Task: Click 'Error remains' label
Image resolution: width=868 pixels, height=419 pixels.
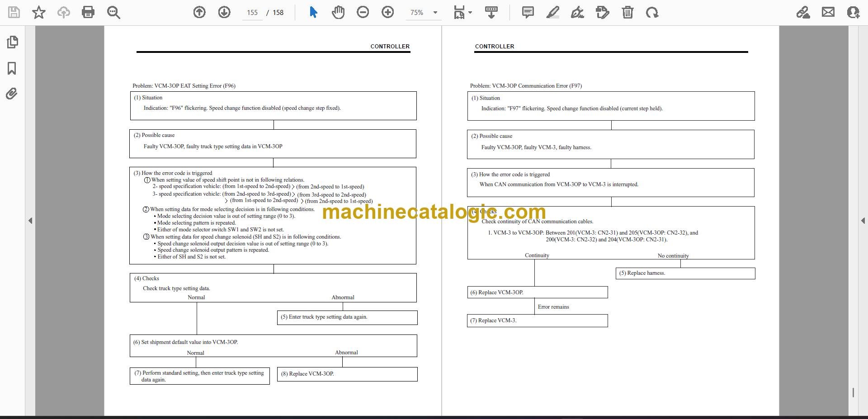Action: [x=553, y=307]
